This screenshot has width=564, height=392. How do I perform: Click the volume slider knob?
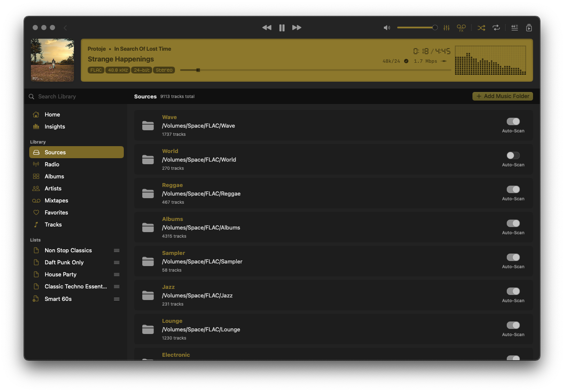pyautogui.click(x=435, y=28)
